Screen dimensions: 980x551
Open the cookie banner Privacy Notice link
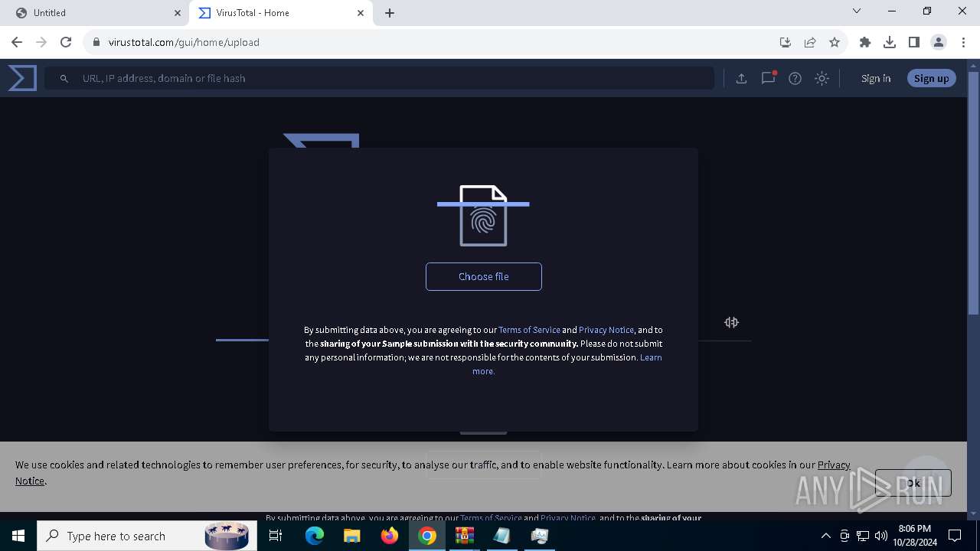click(834, 465)
